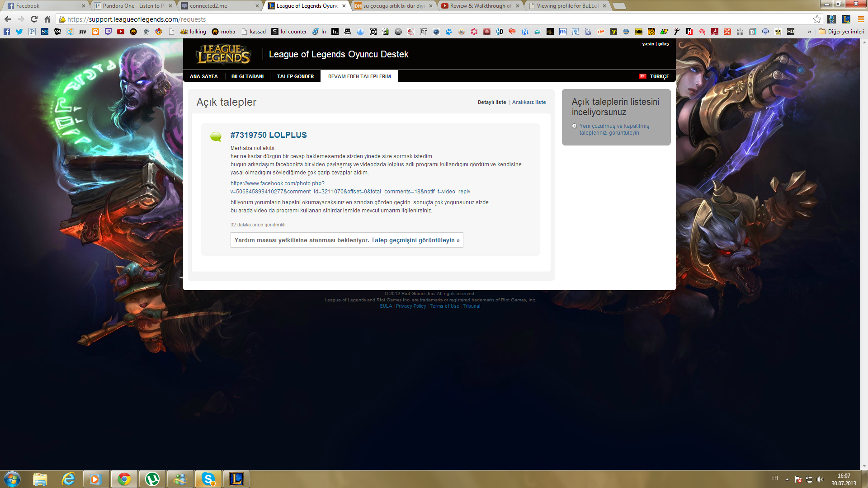Select 'DEVAM EDEN TALEPLERİM' tab
Image resolution: width=868 pixels, height=488 pixels.
[359, 76]
